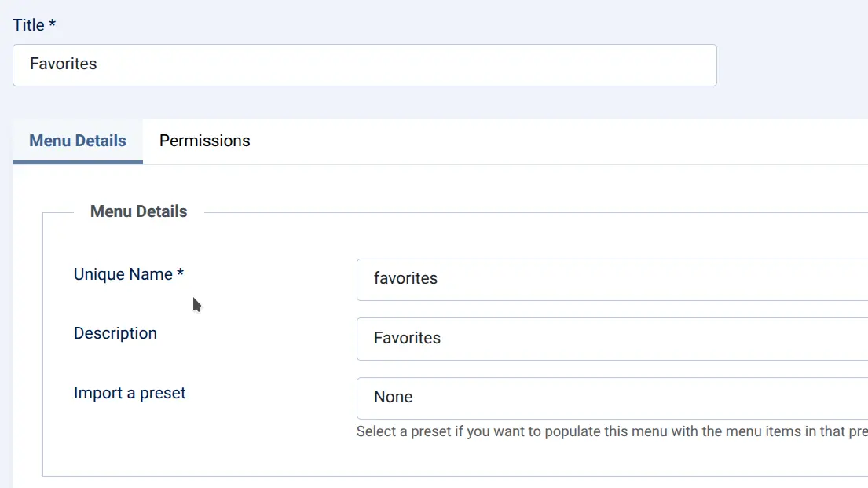Open the 'Import a preset' dropdown
Image resolution: width=868 pixels, height=488 pixels.
click(612, 398)
